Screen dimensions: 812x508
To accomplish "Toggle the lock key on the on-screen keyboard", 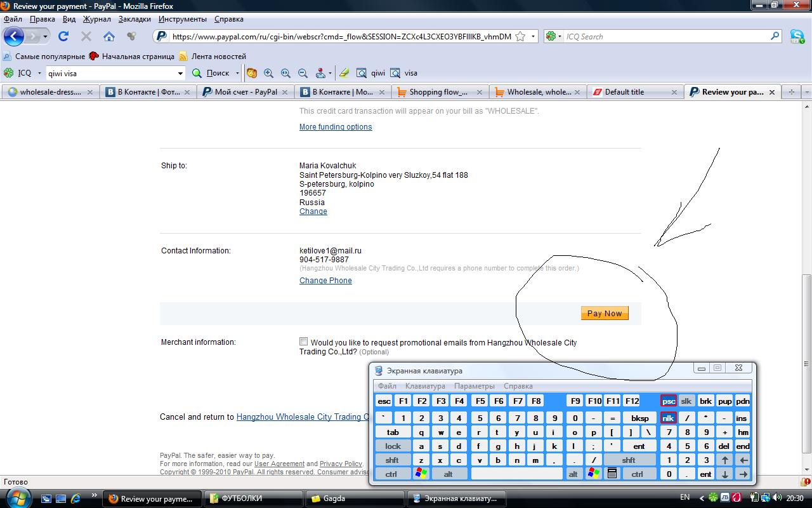I will 393,446.
